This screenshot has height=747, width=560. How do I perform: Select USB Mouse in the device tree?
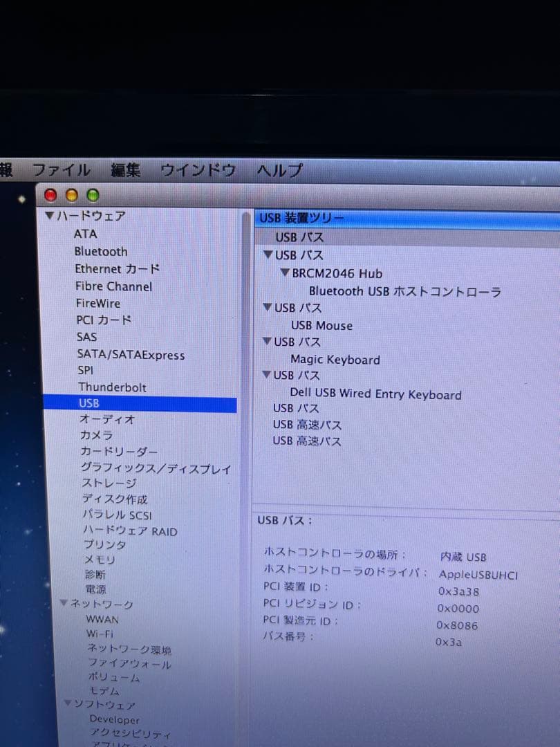click(x=321, y=325)
